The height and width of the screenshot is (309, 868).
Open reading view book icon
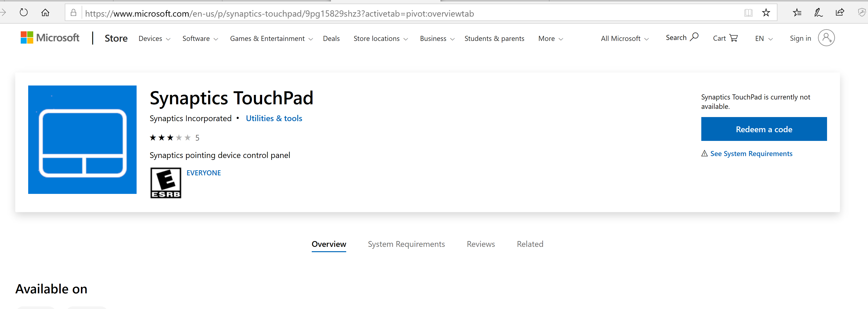click(748, 13)
